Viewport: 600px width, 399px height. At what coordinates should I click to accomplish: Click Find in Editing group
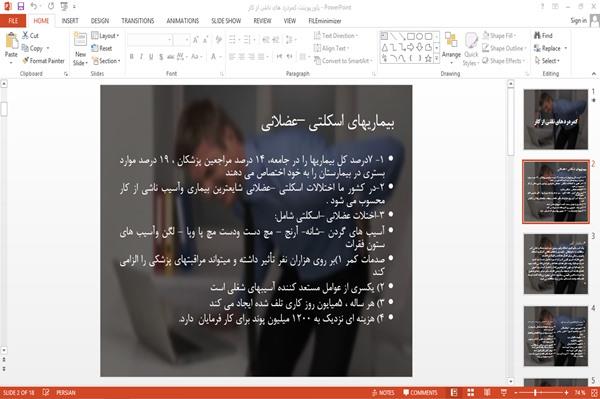tap(543, 35)
